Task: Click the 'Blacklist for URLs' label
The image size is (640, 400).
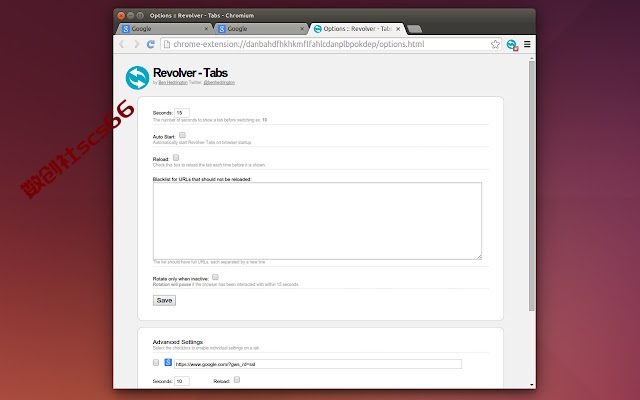Action: coord(202,179)
